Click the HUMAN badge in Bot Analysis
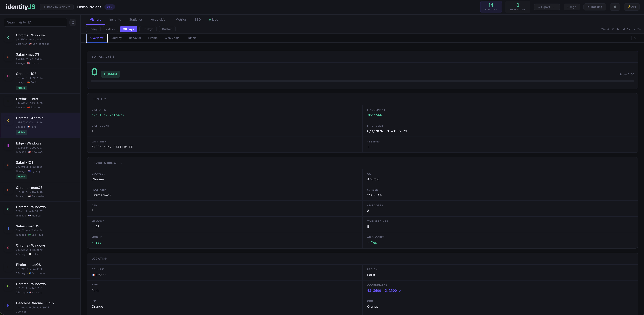Image resolution: width=644 pixels, height=315 pixels. tap(110, 74)
